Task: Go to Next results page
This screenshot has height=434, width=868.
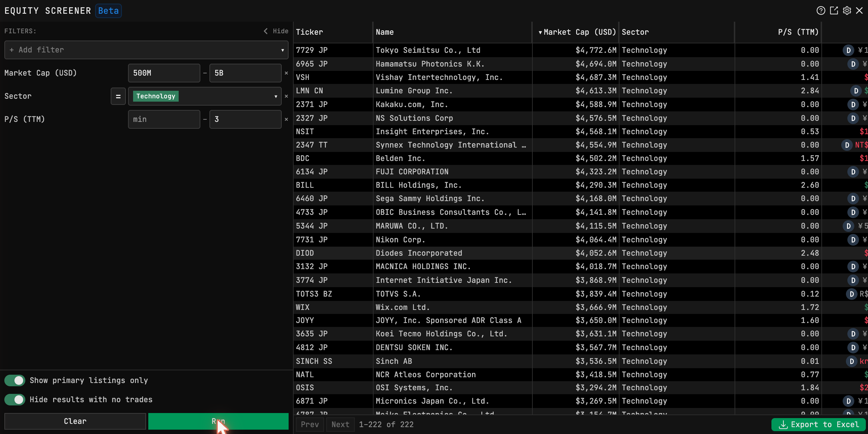Action: [340, 425]
